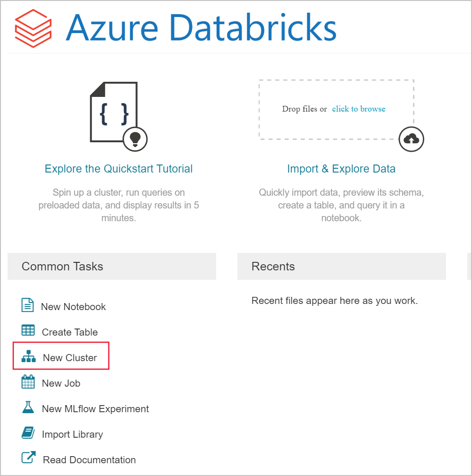
Task: Click the New Cluster hierarchy icon
Action: click(x=28, y=357)
